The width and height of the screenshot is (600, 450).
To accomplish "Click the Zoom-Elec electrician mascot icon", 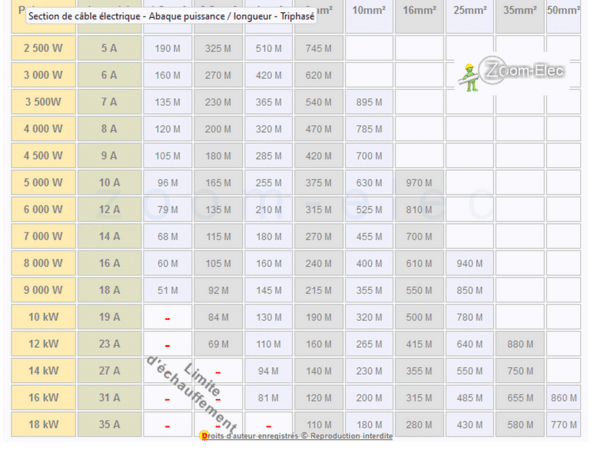I will [x=468, y=77].
